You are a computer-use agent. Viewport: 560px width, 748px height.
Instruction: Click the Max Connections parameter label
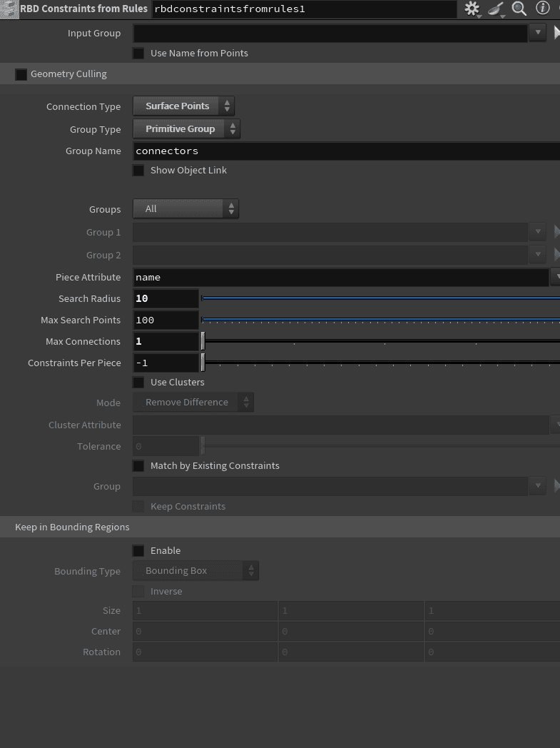point(83,342)
